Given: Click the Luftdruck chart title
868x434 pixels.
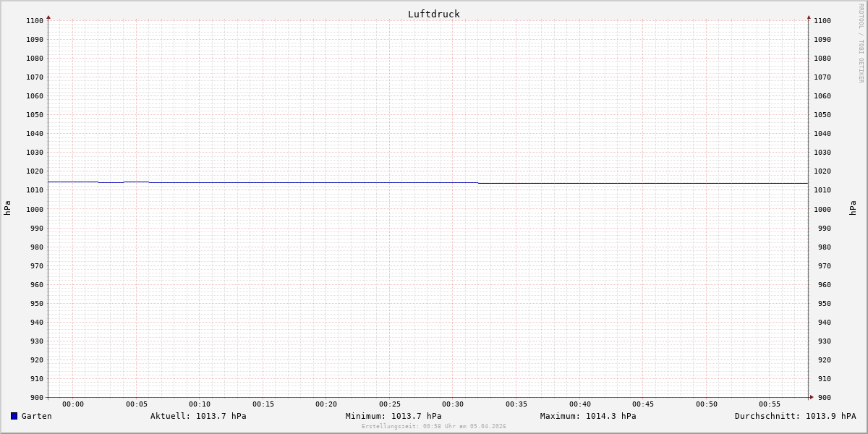Looking at the screenshot, I should (x=433, y=14).
